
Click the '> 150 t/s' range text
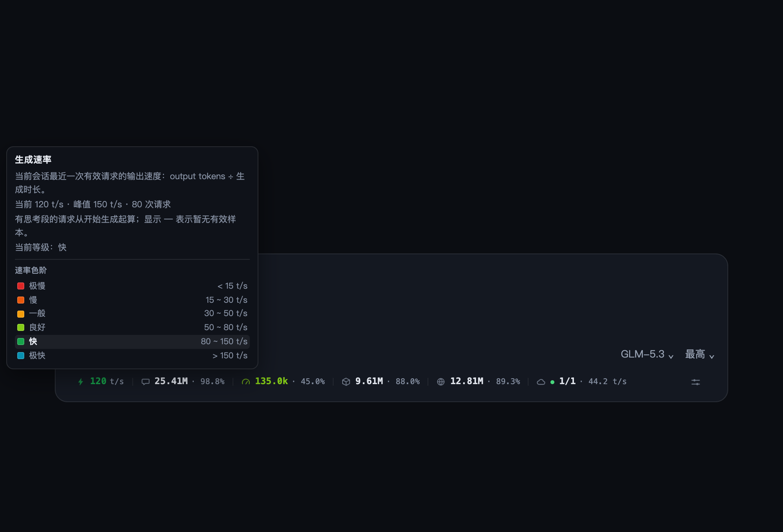pyautogui.click(x=230, y=356)
